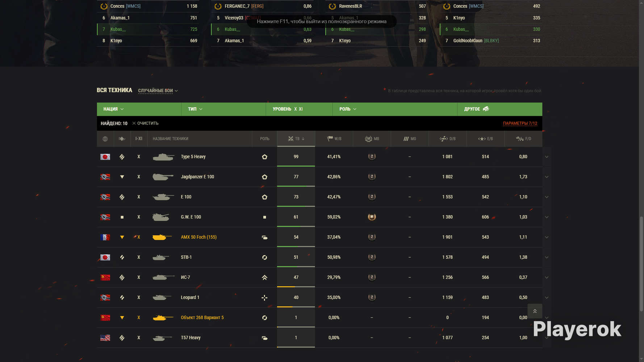
Task: Click the ИС-7 role icon
Action: pyautogui.click(x=265, y=278)
